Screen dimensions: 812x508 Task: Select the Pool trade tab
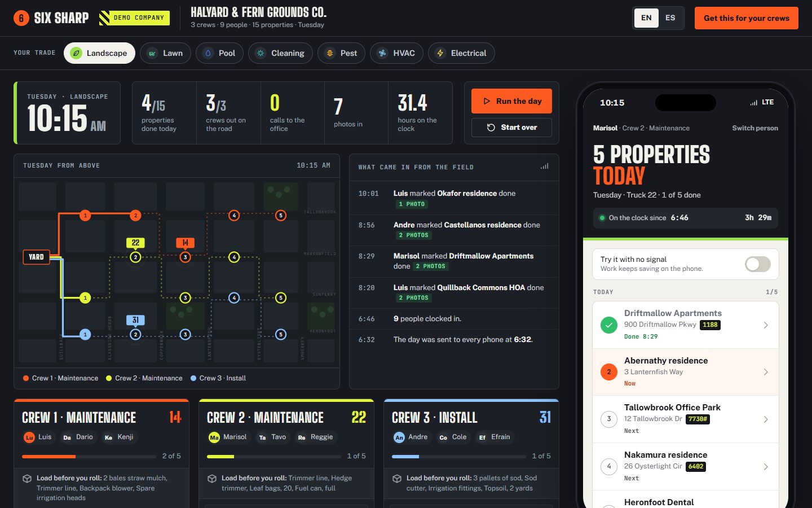coord(219,53)
